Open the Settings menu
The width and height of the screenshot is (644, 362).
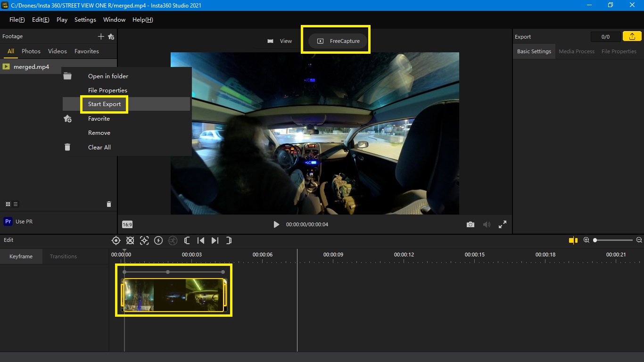click(85, 20)
